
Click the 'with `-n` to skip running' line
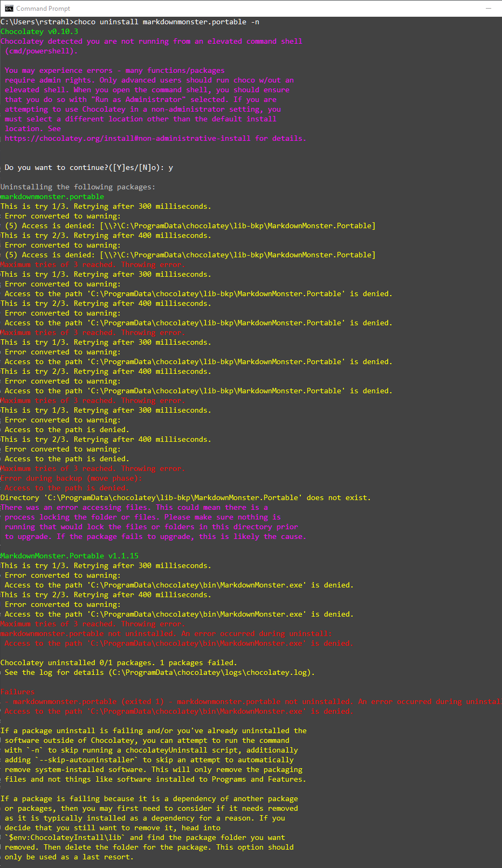coord(152,750)
